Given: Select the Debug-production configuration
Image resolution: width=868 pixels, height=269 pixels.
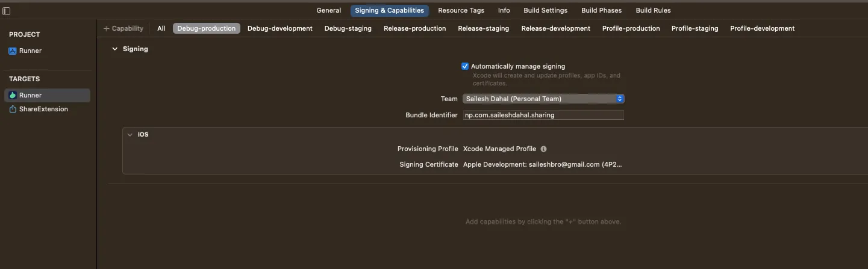Looking at the screenshot, I should 207,28.
